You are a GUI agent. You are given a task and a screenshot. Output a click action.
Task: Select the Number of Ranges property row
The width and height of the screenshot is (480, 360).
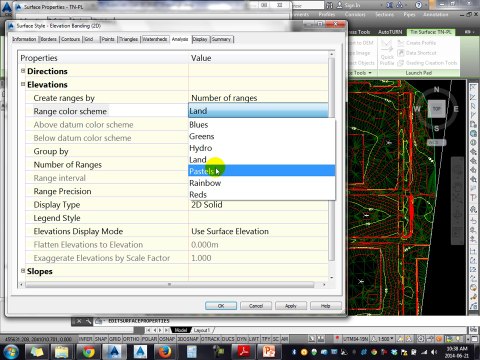[x=107, y=164]
